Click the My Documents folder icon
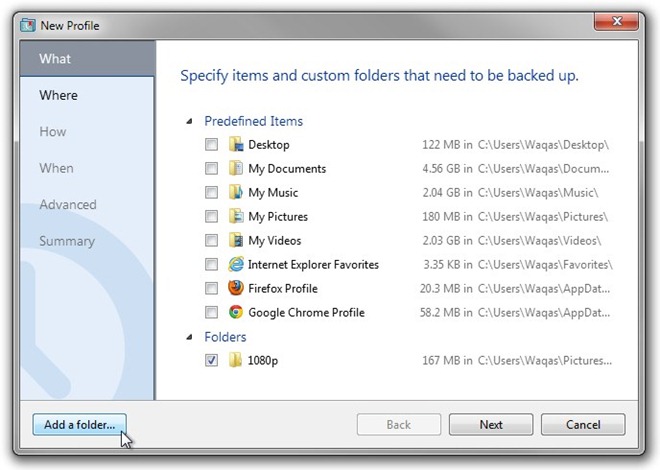The width and height of the screenshot is (660, 470). (x=236, y=168)
